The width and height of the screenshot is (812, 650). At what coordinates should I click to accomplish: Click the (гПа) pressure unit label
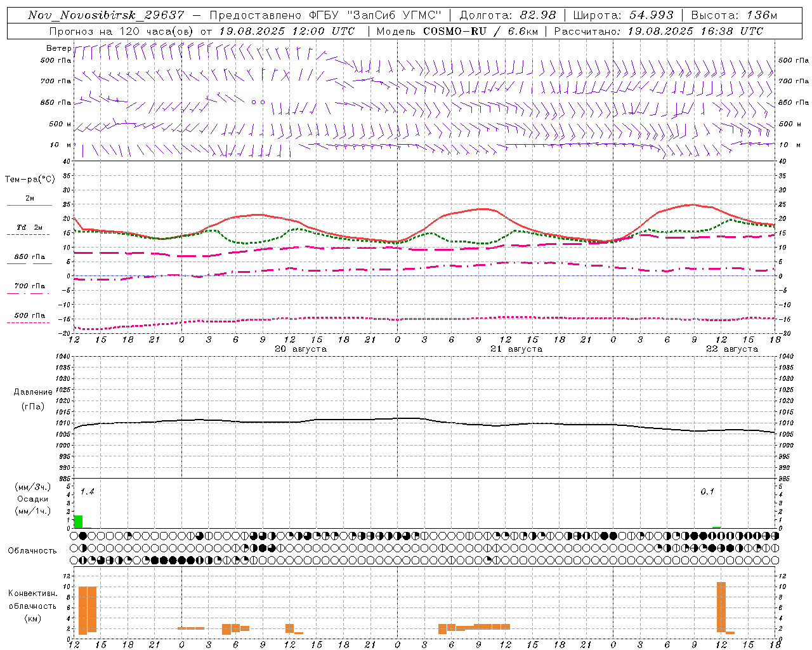(33, 406)
